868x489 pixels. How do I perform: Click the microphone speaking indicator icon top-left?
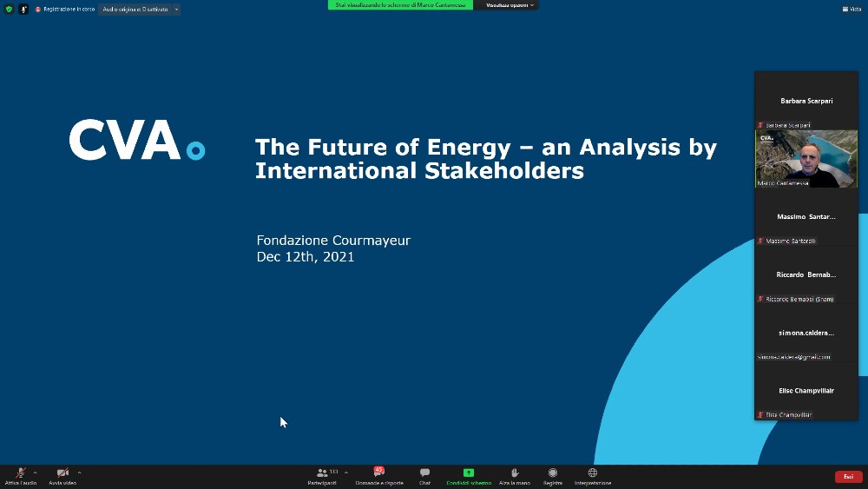click(x=23, y=9)
